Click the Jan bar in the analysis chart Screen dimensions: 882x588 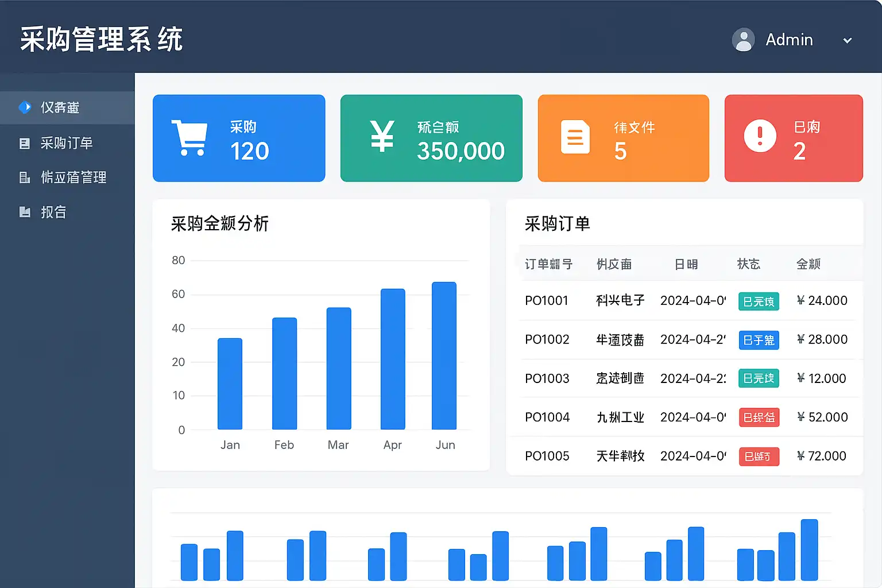tap(230, 384)
